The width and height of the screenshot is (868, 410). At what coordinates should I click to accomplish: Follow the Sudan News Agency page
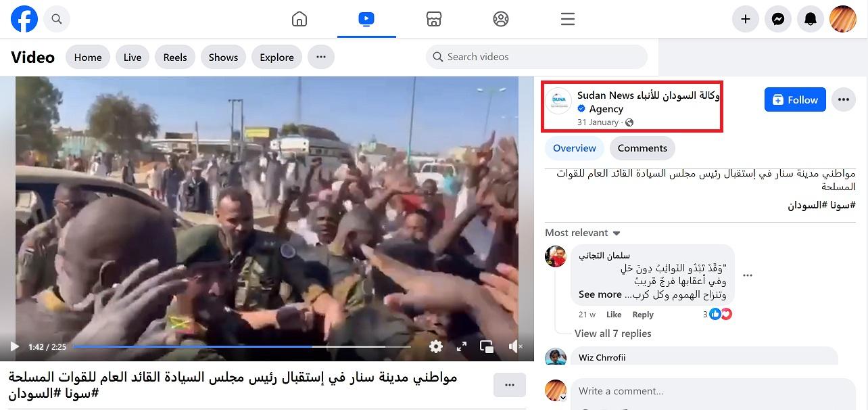[795, 99]
